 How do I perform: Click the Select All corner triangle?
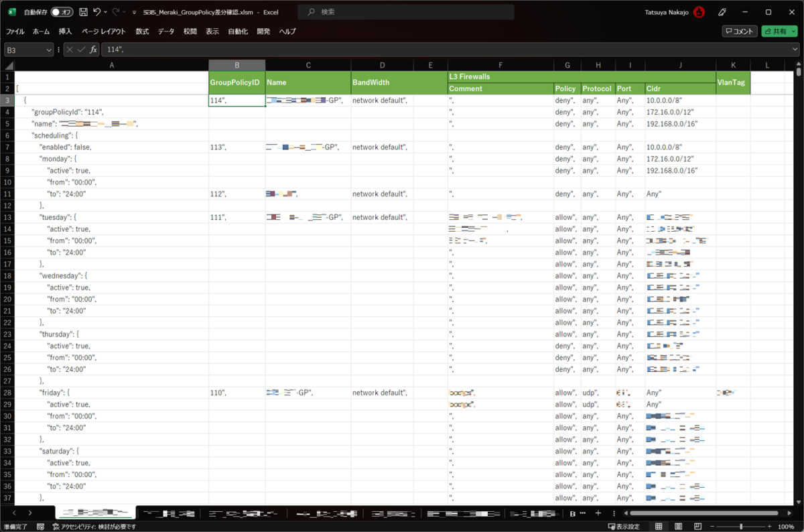tap(7, 65)
